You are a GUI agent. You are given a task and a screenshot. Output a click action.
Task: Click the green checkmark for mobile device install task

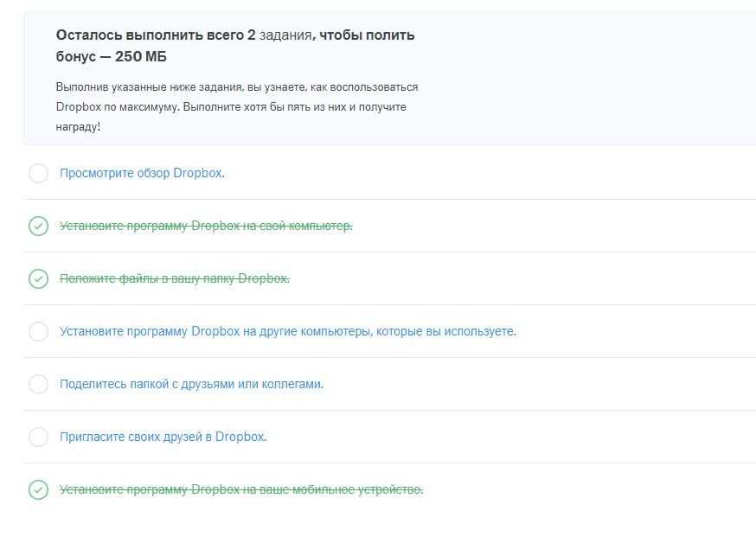point(38,489)
